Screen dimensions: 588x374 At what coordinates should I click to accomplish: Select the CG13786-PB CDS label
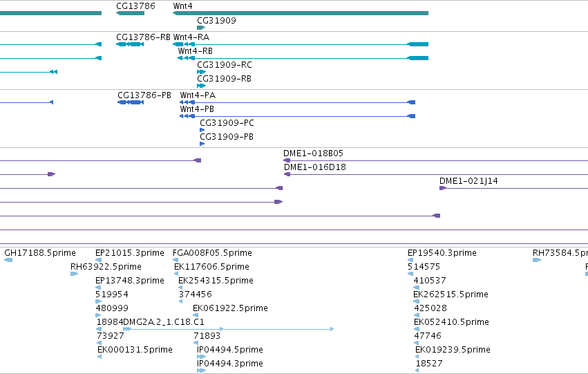tap(144, 95)
